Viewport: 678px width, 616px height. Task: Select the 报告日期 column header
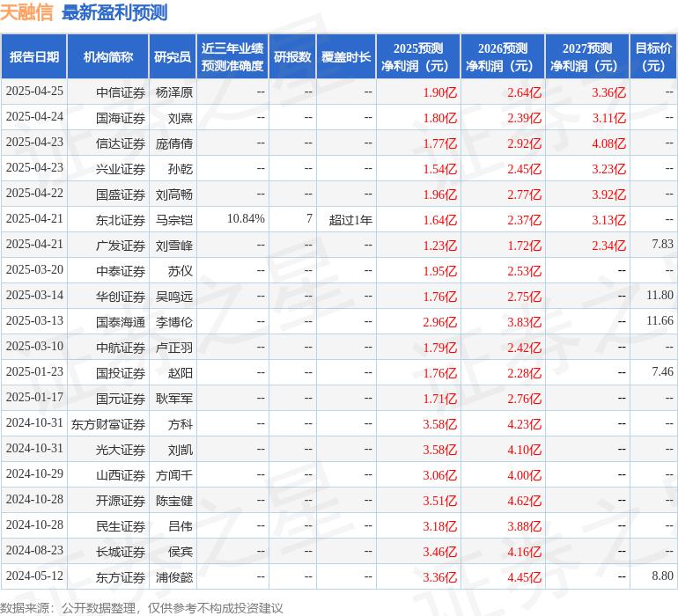point(34,56)
